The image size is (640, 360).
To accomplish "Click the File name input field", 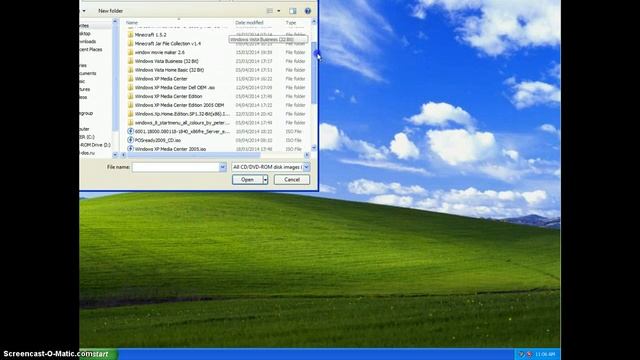I will pyautogui.click(x=176, y=167).
